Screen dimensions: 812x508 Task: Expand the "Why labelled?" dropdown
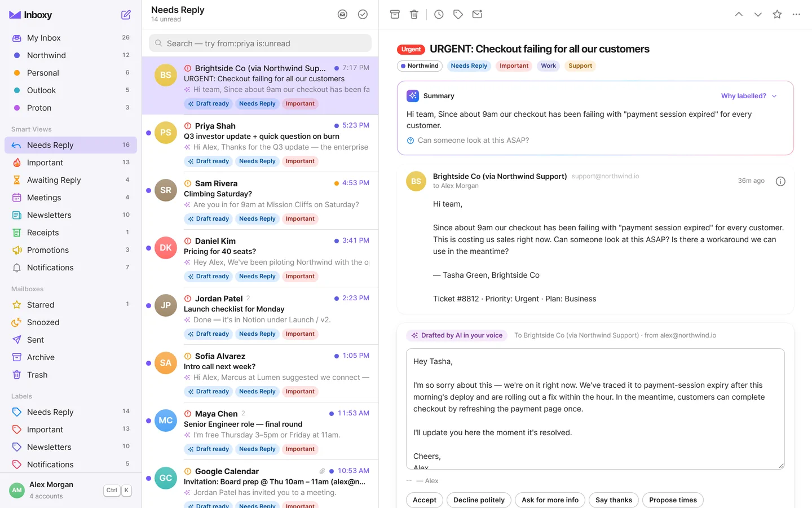click(749, 96)
